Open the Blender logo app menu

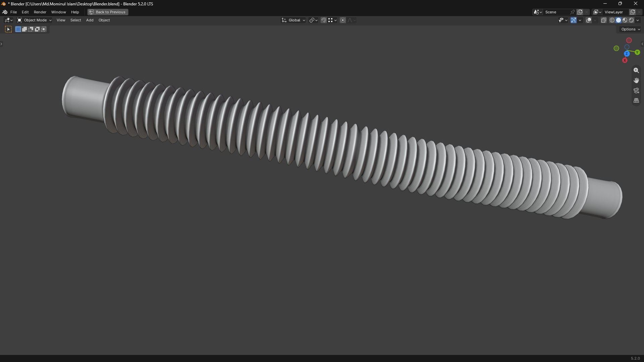point(5,12)
